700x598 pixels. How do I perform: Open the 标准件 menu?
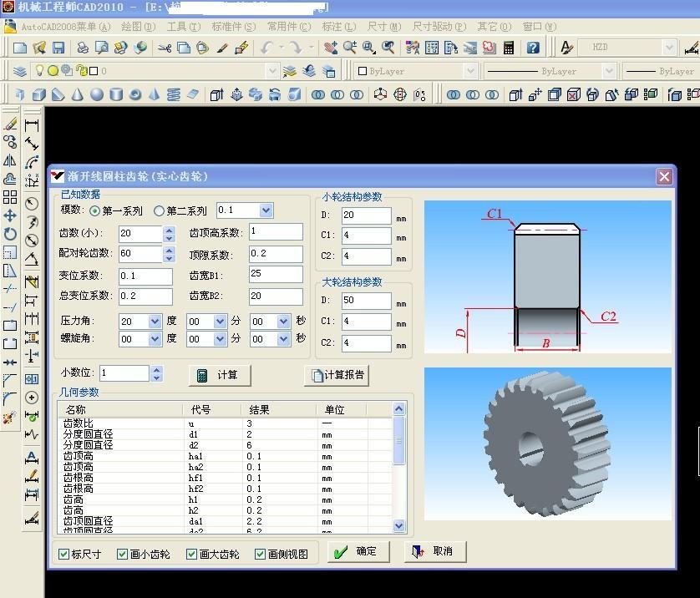pyautogui.click(x=233, y=27)
